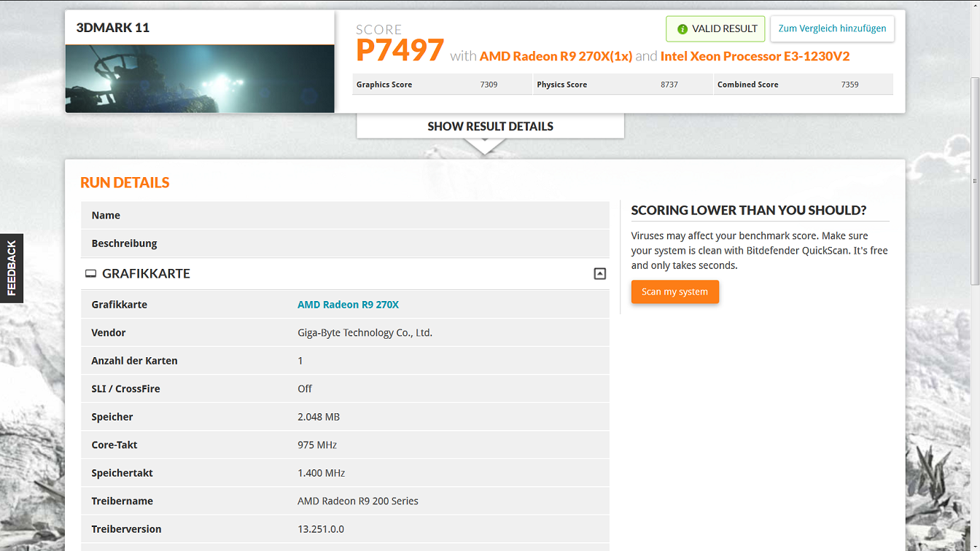Viewport: 980px width, 551px height.
Task: Click the combined score value '7359'
Action: (x=849, y=85)
